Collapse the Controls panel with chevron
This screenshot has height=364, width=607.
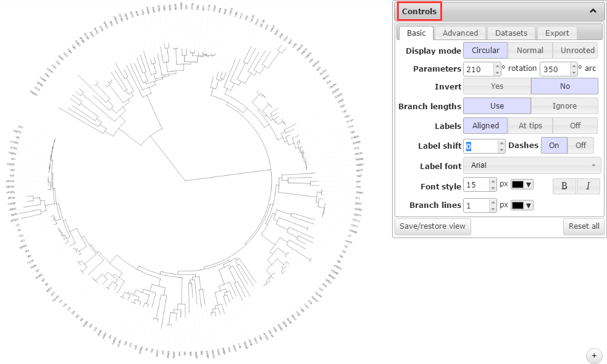click(593, 11)
